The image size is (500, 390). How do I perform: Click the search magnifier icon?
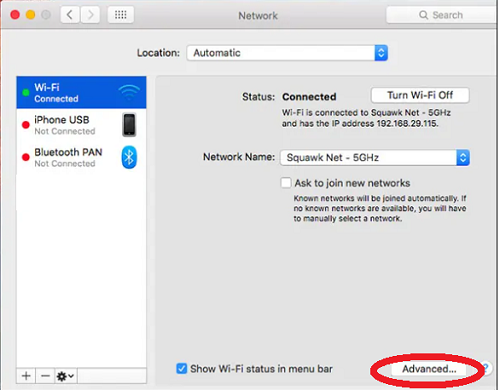423,15
